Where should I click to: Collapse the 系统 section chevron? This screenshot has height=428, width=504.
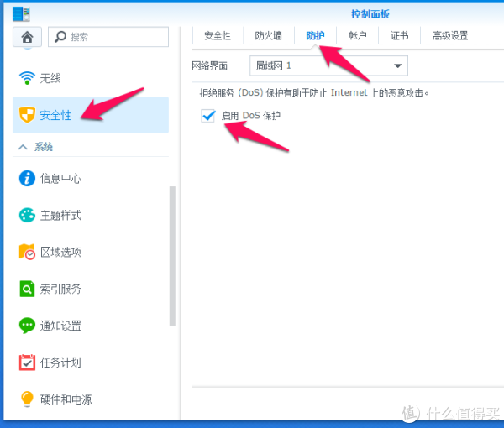[x=23, y=147]
